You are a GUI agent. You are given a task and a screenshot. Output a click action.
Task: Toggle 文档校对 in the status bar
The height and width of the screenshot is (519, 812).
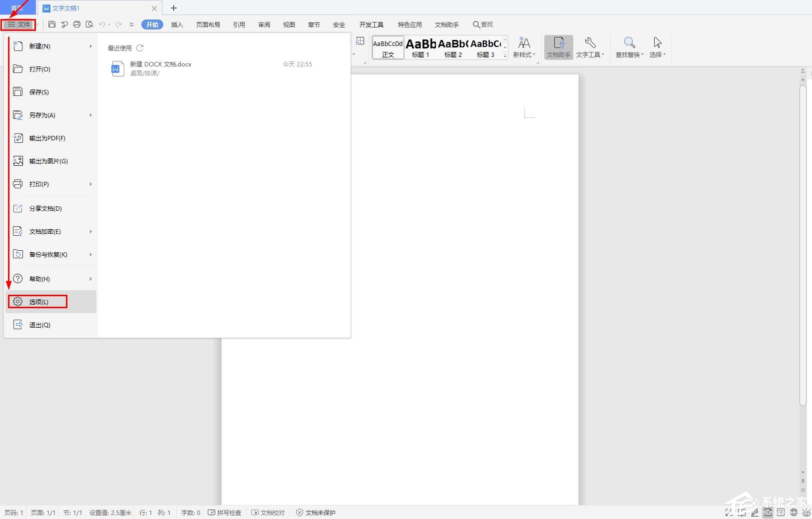tap(268, 513)
